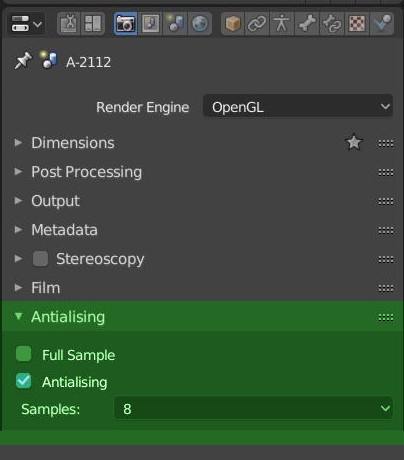Open the editor type selector menu
Image resolution: width=404 pixels, height=460 pixels.
pos(26,24)
